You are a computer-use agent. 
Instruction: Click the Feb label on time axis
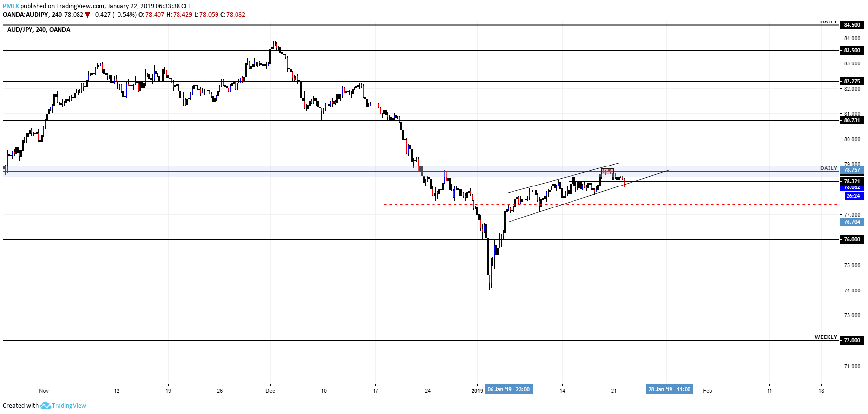point(708,391)
